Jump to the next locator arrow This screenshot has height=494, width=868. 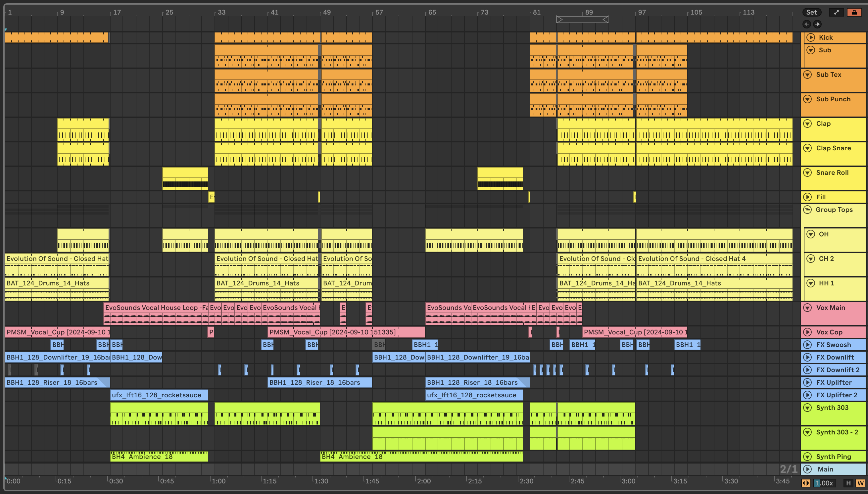point(817,24)
